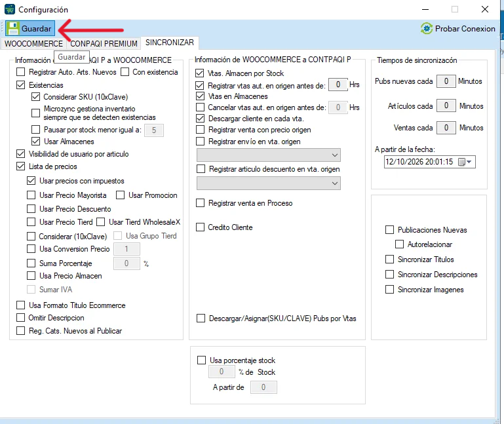Viewport: 504px width, 424px height.
Task: Check Sincronizar Titulos checkbox
Action: pos(389,259)
